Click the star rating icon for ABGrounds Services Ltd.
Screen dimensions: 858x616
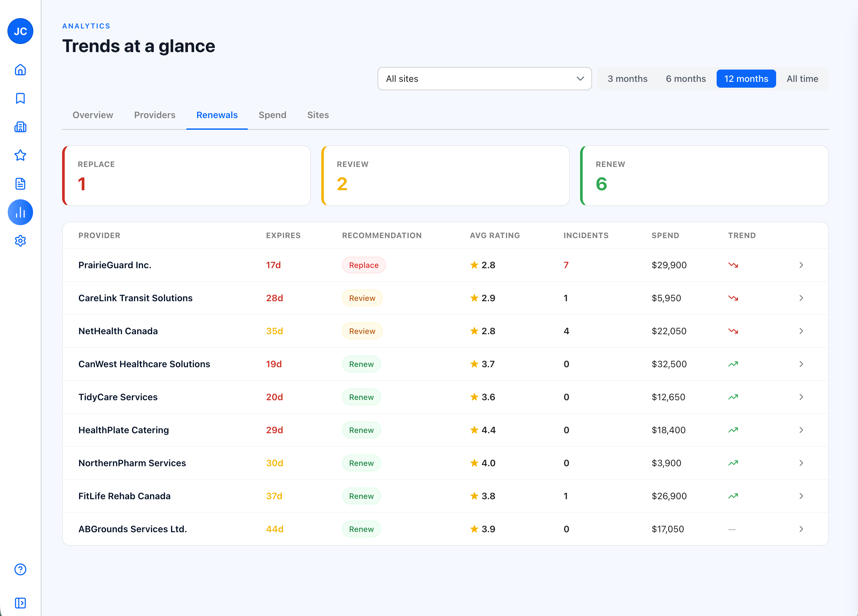click(x=474, y=529)
